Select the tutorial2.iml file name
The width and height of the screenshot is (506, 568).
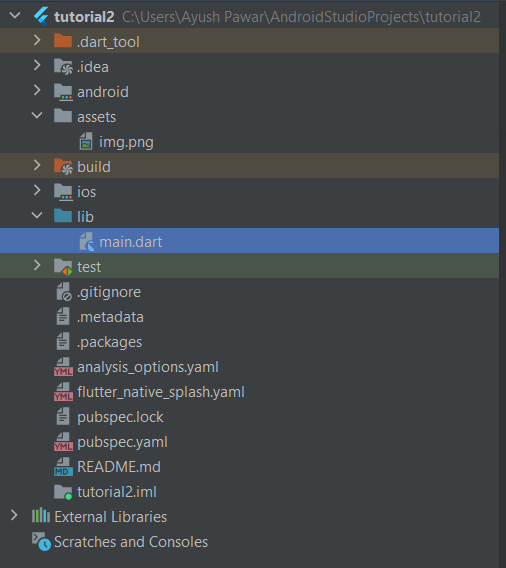[x=117, y=492]
